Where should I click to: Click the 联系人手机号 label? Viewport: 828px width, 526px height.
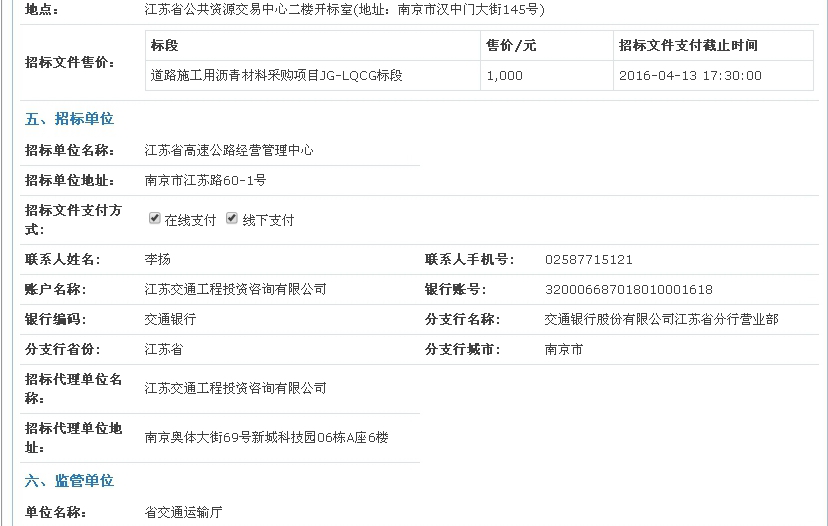click(x=469, y=259)
